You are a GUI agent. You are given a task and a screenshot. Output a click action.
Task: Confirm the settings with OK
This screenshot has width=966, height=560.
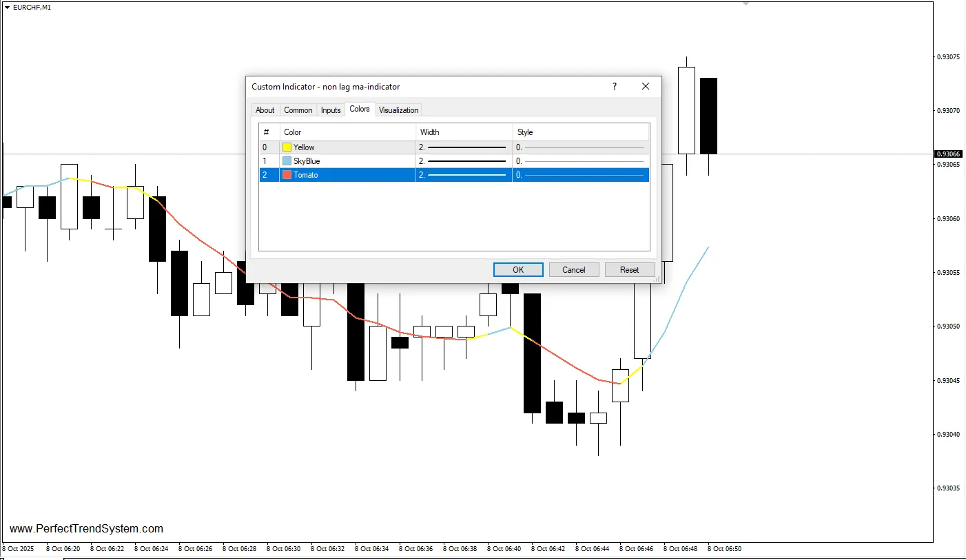coord(518,270)
